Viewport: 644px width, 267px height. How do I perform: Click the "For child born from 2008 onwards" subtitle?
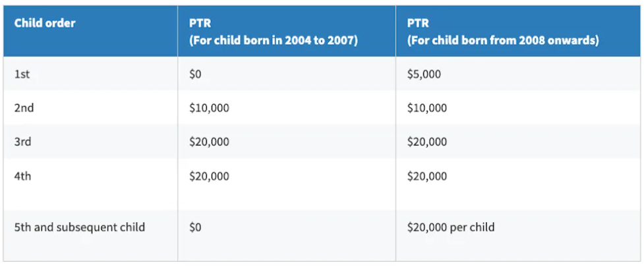coord(503,40)
